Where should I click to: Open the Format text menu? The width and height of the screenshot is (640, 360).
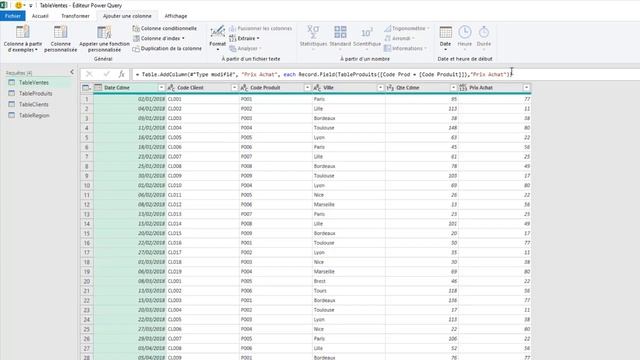click(217, 38)
